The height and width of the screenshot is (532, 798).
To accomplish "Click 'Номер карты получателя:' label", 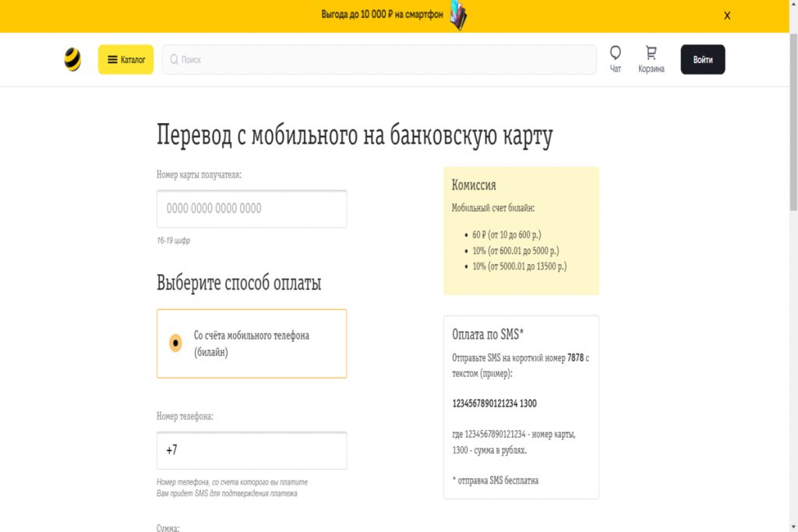I will coord(199,174).
